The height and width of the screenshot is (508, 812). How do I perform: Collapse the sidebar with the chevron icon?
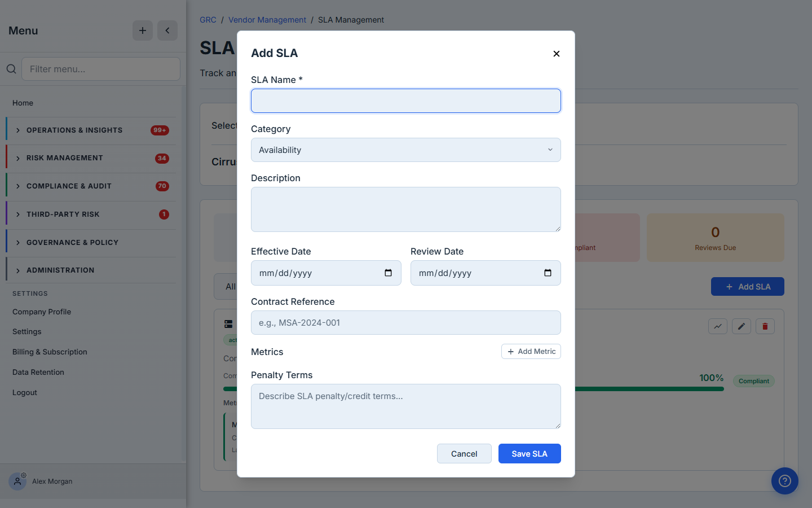tap(167, 30)
